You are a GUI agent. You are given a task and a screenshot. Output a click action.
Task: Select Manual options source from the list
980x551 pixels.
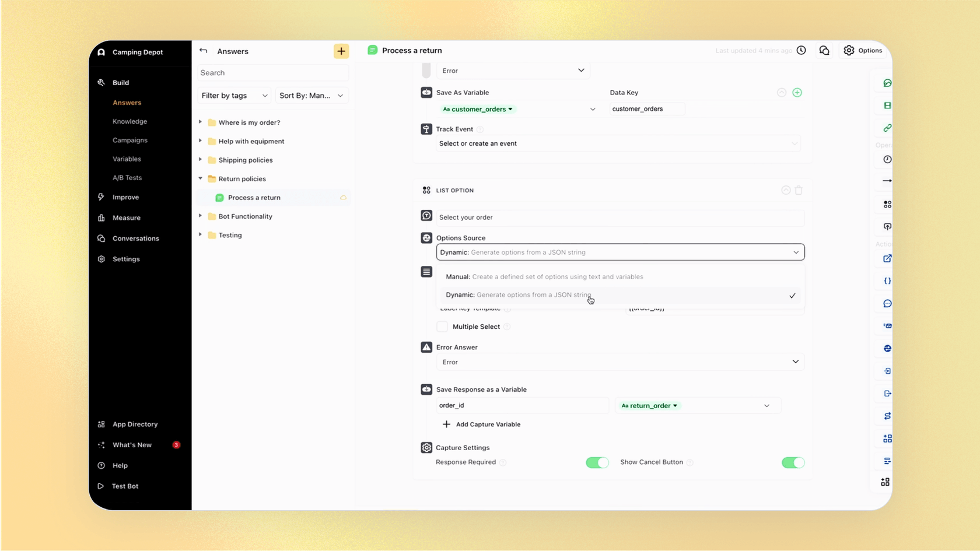(544, 276)
